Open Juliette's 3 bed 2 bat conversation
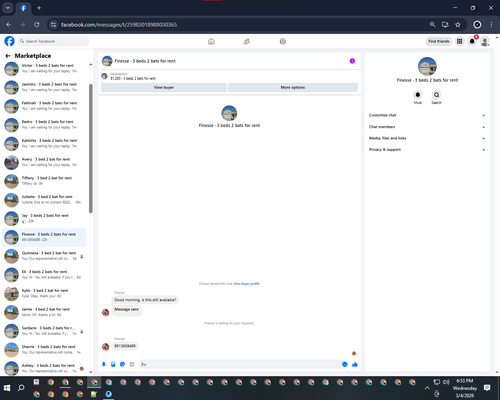The width and height of the screenshot is (500, 400). pyautogui.click(x=44, y=200)
